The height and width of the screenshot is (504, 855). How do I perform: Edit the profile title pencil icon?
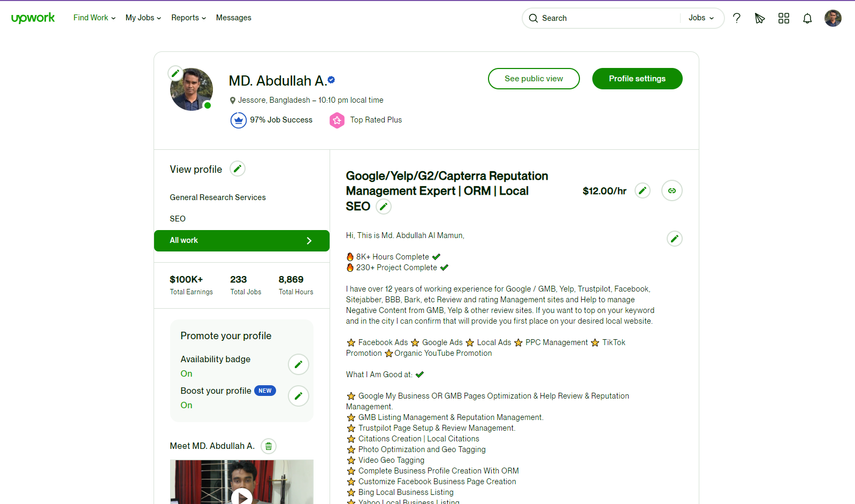click(384, 207)
